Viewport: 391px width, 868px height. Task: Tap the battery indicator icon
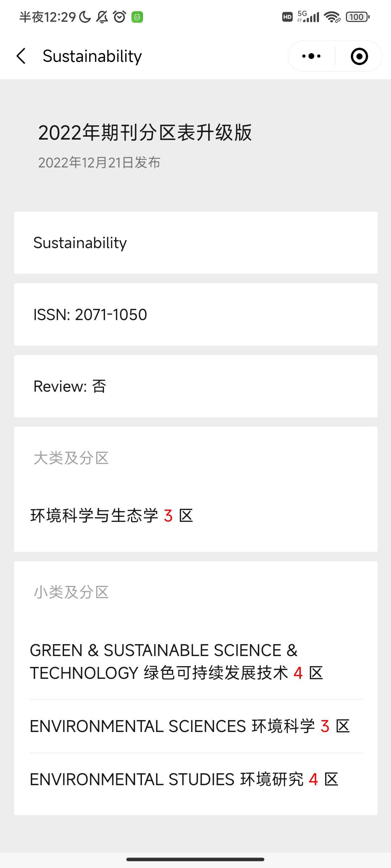358,17
